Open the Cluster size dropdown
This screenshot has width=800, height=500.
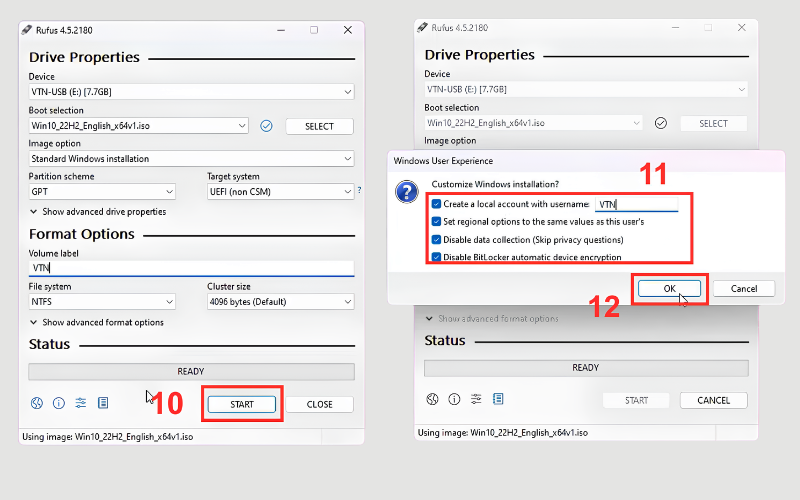pyautogui.click(x=280, y=302)
